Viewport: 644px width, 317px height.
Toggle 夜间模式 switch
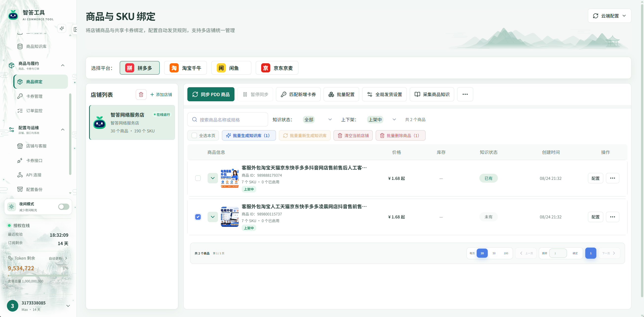(x=64, y=207)
